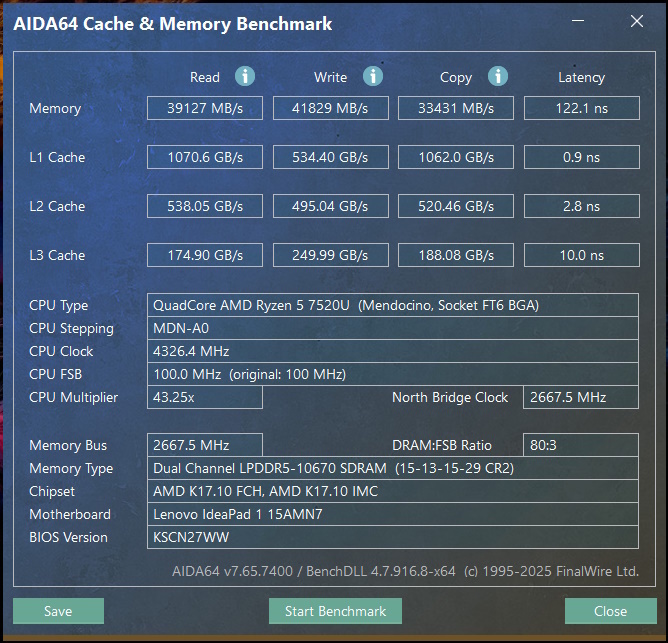Click the Memory Type LPDDR5-10670 field
668x643 pixels.
click(393, 468)
